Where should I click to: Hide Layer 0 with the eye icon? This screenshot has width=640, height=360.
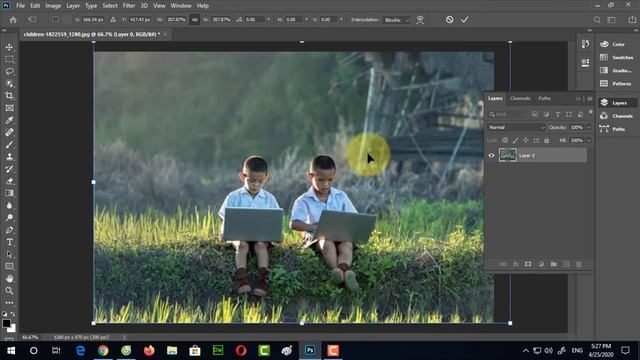tap(491, 156)
